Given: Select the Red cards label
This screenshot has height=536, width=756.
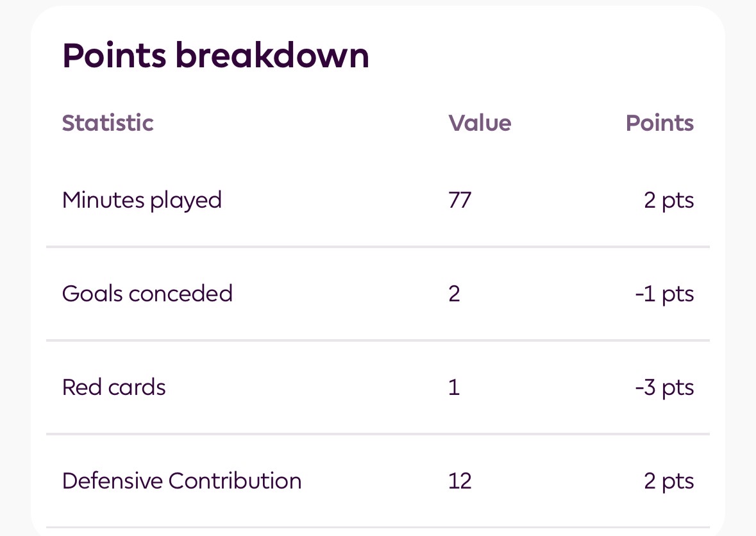Looking at the screenshot, I should click(114, 387).
